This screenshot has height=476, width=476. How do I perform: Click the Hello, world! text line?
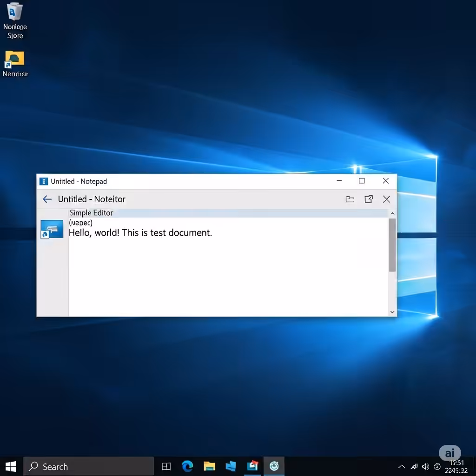140,233
